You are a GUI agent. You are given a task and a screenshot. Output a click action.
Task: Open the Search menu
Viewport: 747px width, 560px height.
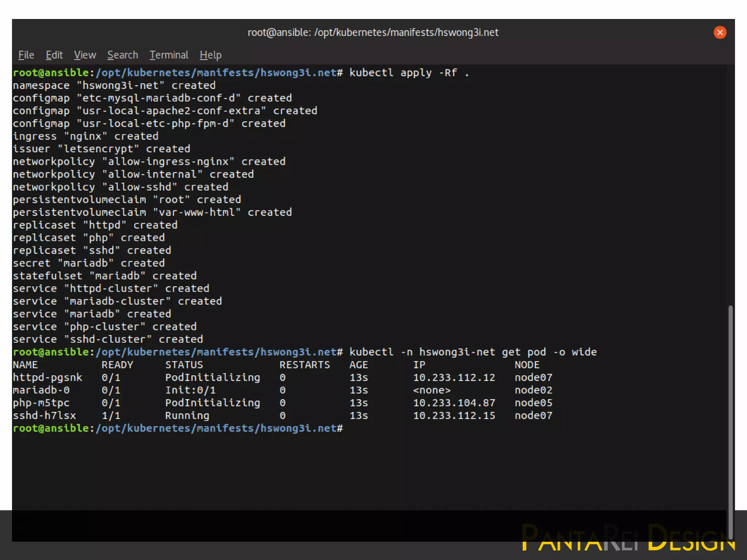123,55
